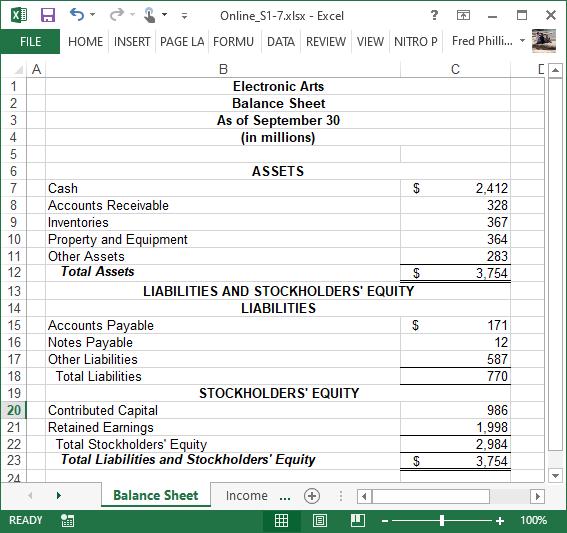The height and width of the screenshot is (533, 567).
Task: Open Ribbon Display Options
Action: point(463,15)
